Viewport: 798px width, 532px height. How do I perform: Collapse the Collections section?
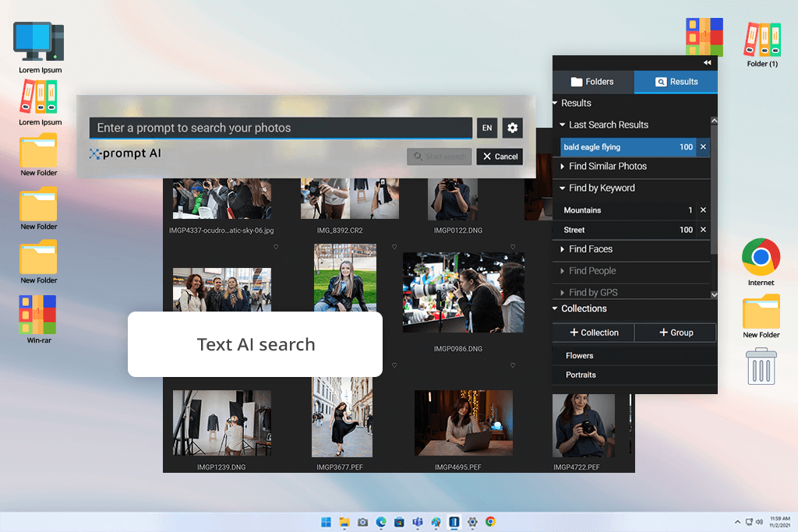click(x=555, y=308)
